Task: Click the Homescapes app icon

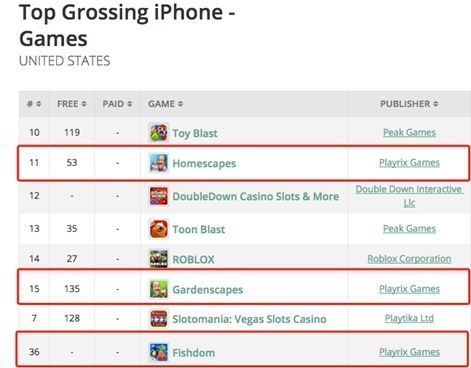Action: click(158, 163)
